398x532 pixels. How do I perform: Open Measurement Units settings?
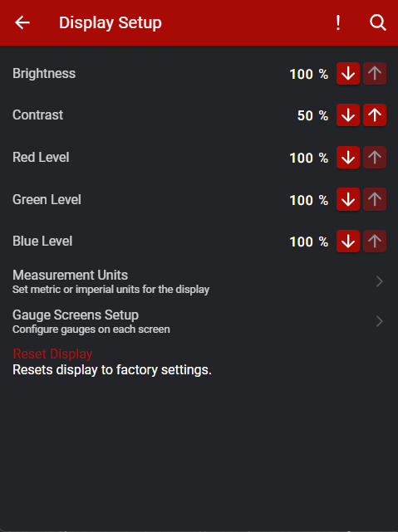coord(199,281)
